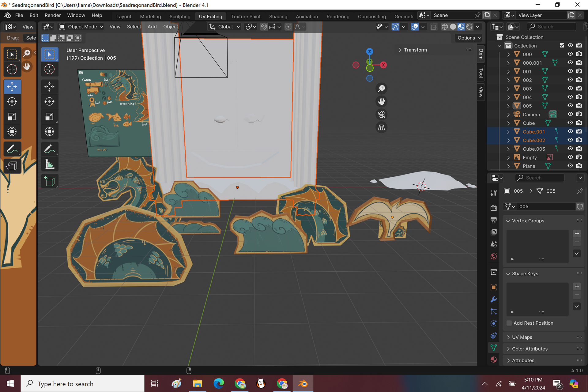Toggle fake user shield for mesh 005

coord(580,207)
